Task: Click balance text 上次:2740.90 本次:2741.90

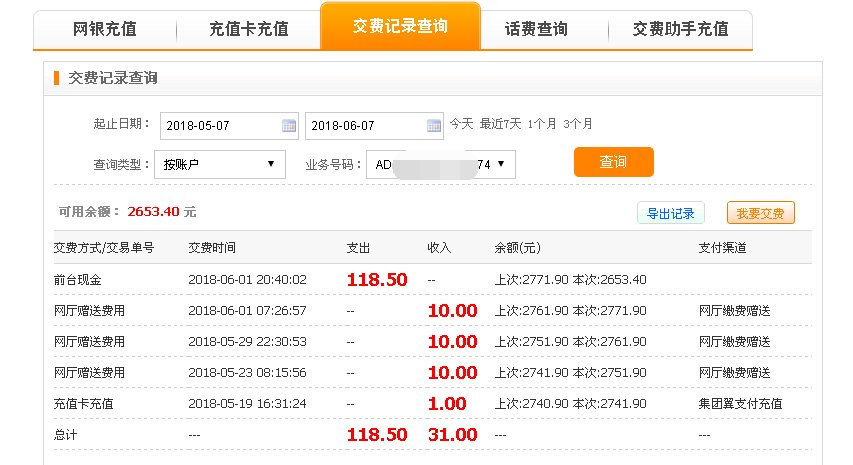Action: [x=570, y=404]
